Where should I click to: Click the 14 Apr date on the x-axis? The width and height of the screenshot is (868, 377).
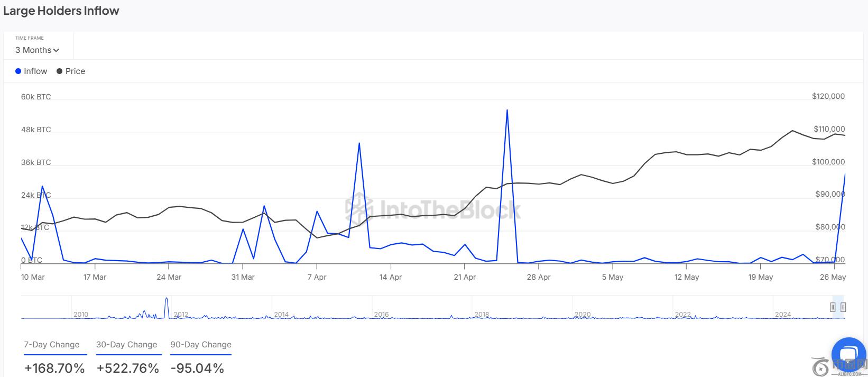(x=391, y=277)
